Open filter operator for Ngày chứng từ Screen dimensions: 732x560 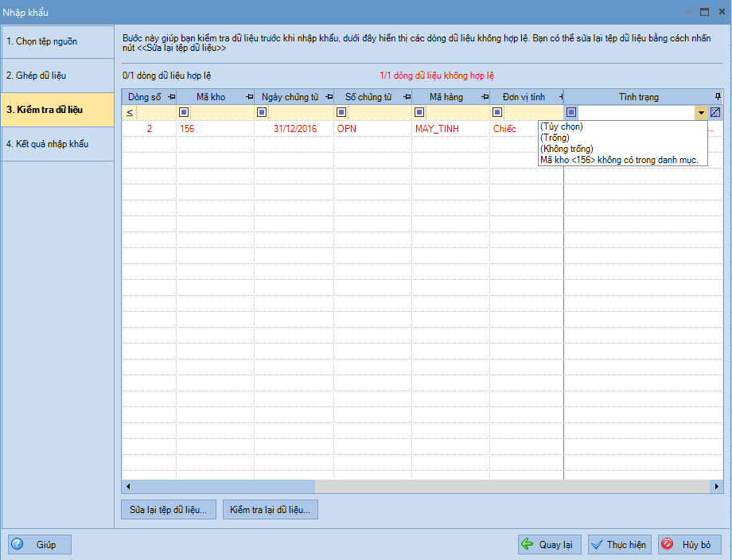262,112
